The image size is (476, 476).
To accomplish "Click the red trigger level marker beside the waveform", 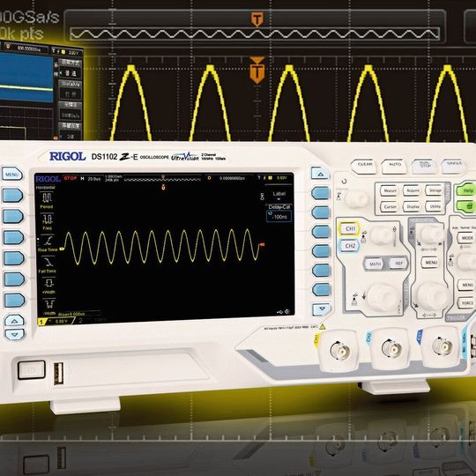I will (x=262, y=244).
